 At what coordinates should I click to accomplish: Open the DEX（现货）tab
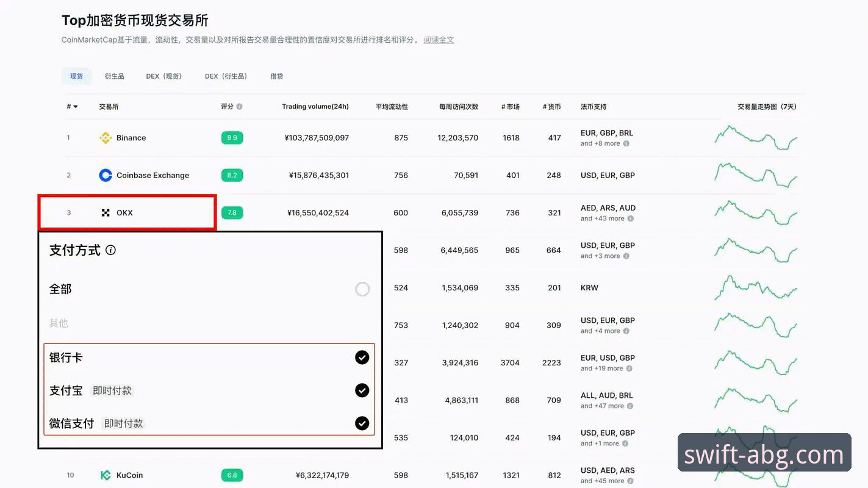pos(164,76)
